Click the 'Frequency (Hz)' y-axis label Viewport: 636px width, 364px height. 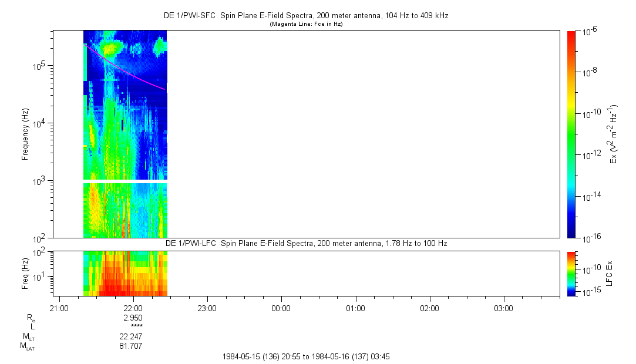pyautogui.click(x=25, y=134)
